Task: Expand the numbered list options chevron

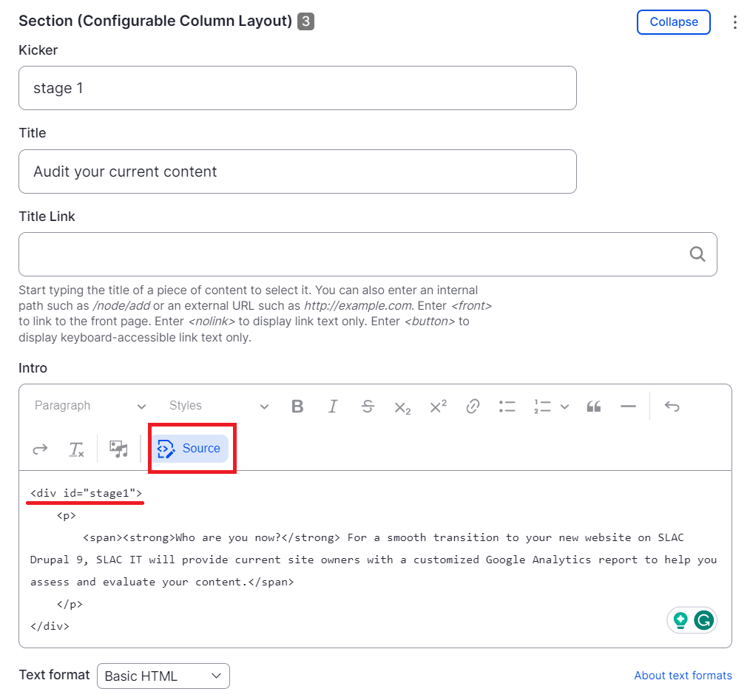Action: tap(564, 406)
